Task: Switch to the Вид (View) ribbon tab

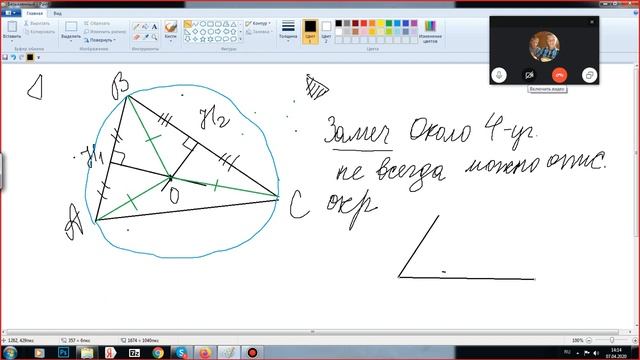Action: click(x=58, y=13)
